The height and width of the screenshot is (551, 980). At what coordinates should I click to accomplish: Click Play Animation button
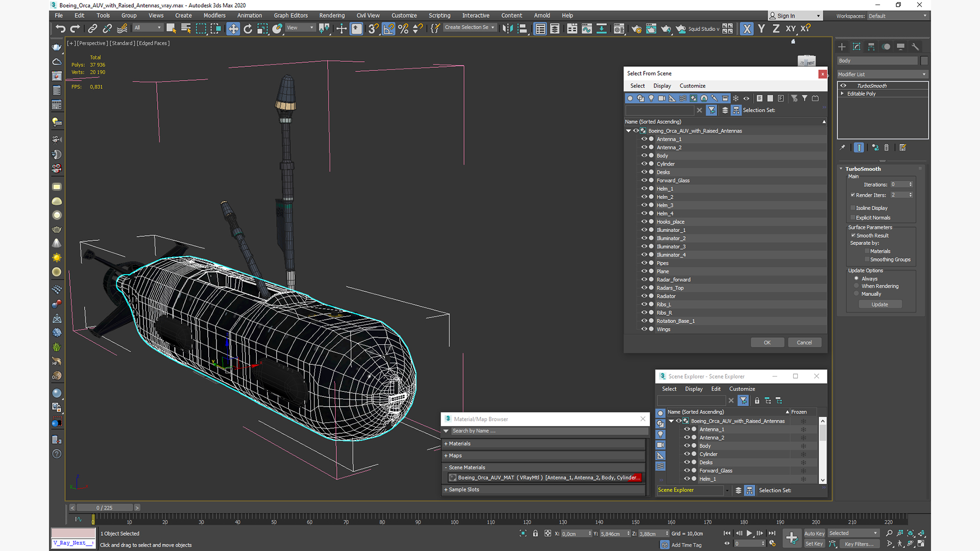click(x=749, y=533)
